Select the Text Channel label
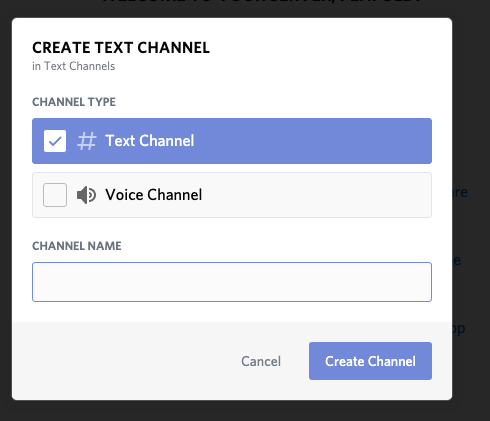Viewport: 490px width, 421px height. click(x=150, y=141)
